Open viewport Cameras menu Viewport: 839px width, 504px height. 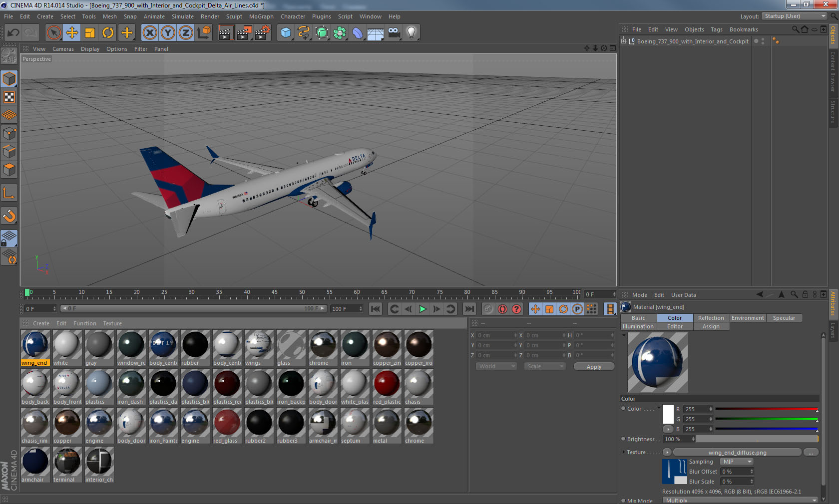pos(63,49)
